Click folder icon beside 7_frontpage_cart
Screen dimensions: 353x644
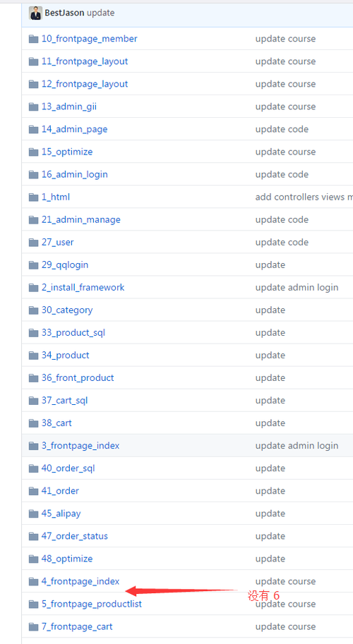click(x=34, y=626)
